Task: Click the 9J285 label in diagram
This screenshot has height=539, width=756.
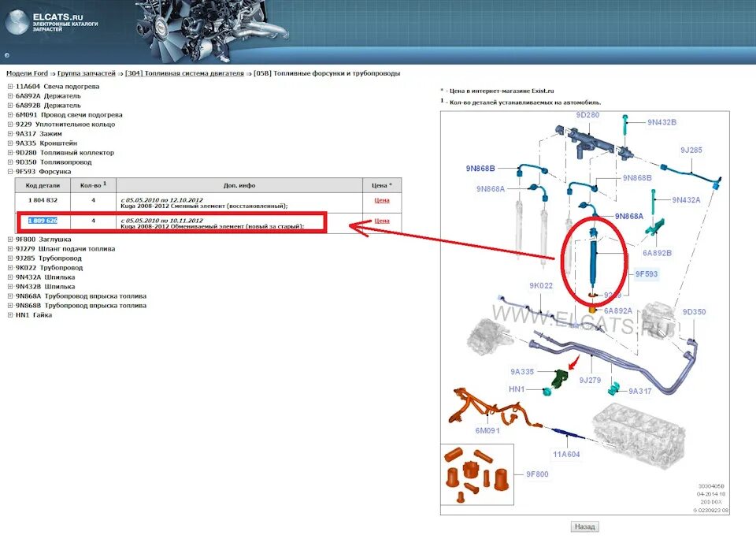Action: tap(691, 150)
